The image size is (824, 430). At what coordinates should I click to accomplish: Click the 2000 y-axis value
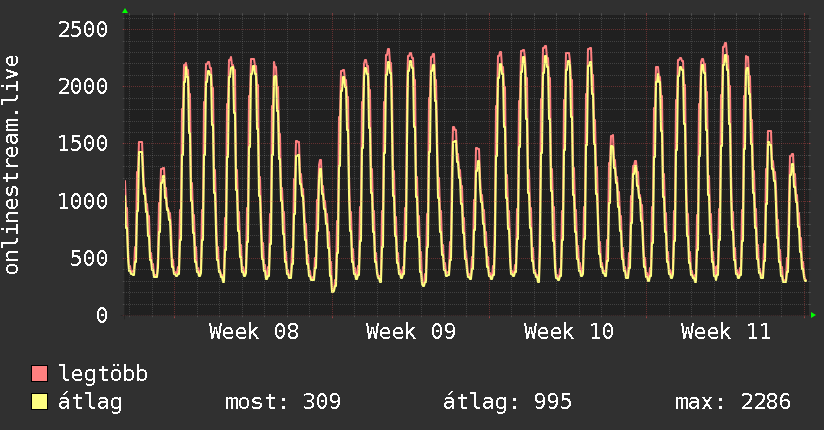tap(83, 87)
